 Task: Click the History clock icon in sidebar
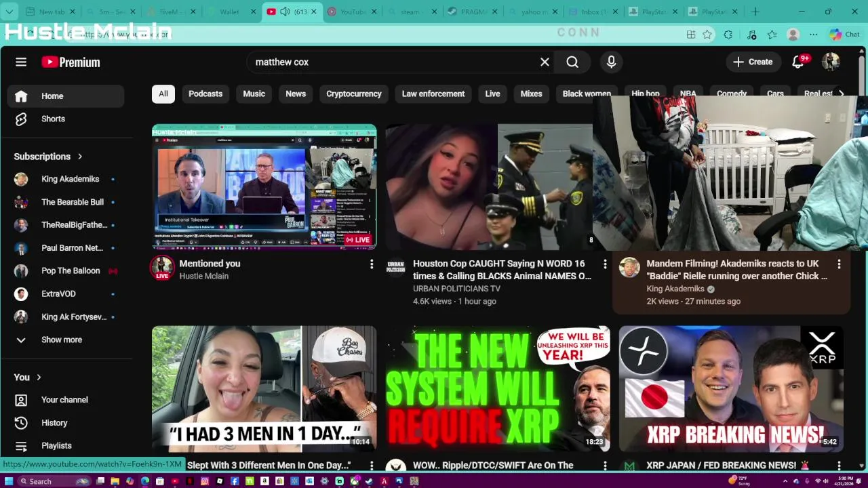21,422
